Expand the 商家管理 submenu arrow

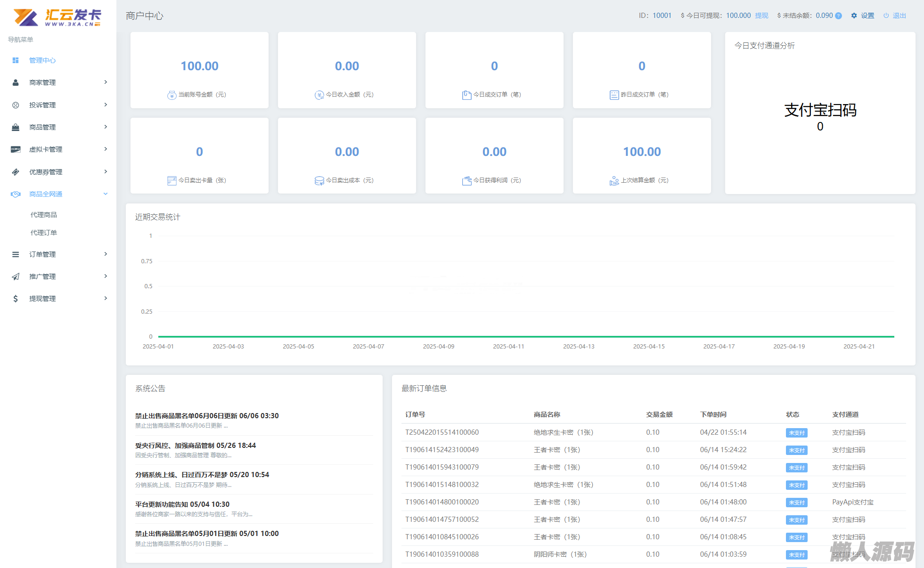[x=106, y=82]
